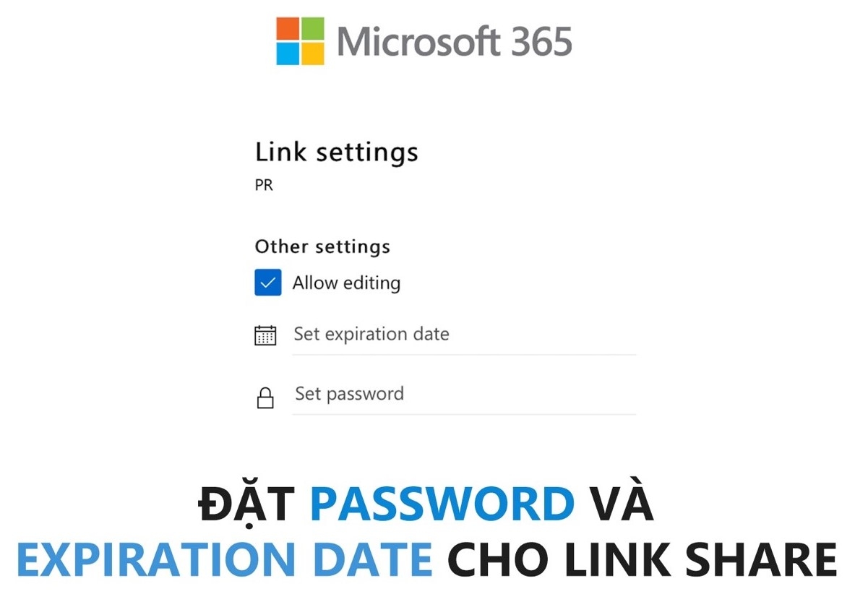
Task: Click the blue 'PASSWORD' word in caption
Action: click(442, 504)
